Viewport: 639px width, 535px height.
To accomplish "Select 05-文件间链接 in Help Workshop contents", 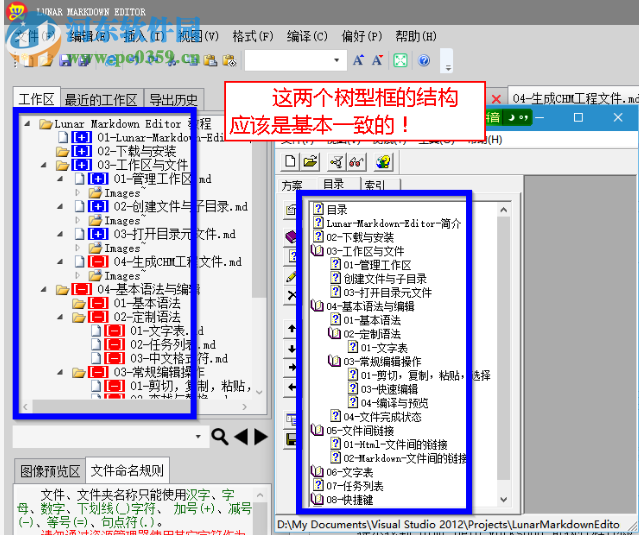I will 360,431.
